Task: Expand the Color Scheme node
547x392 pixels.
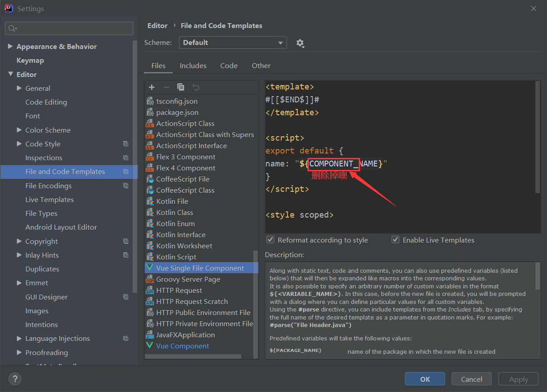Action: (x=19, y=130)
